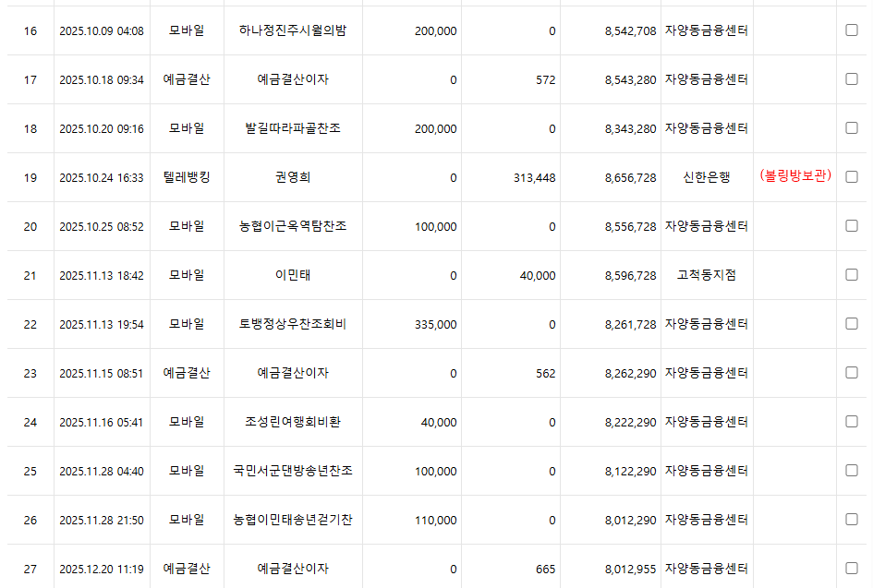The width and height of the screenshot is (873, 588).
Task: Check the checkbox for row 16
Action: (x=851, y=30)
